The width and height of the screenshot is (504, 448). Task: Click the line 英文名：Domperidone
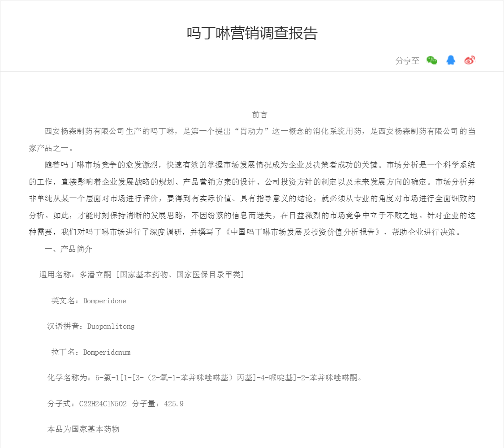89,301
